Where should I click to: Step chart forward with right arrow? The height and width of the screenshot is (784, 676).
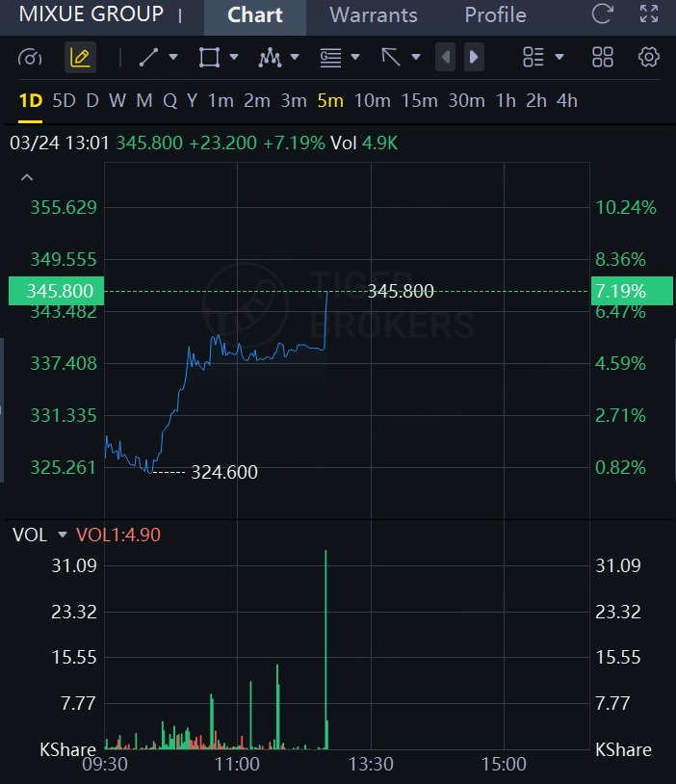(x=474, y=57)
